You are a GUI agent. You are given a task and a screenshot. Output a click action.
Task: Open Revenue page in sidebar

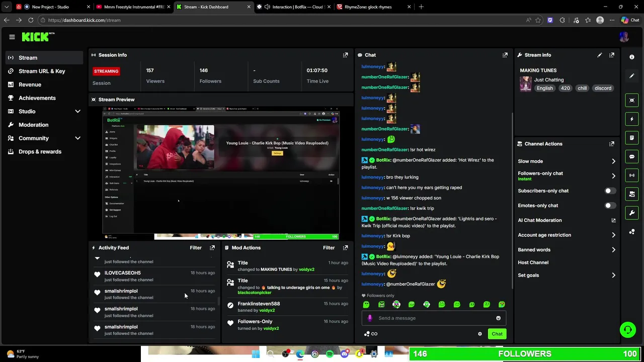click(x=44, y=84)
